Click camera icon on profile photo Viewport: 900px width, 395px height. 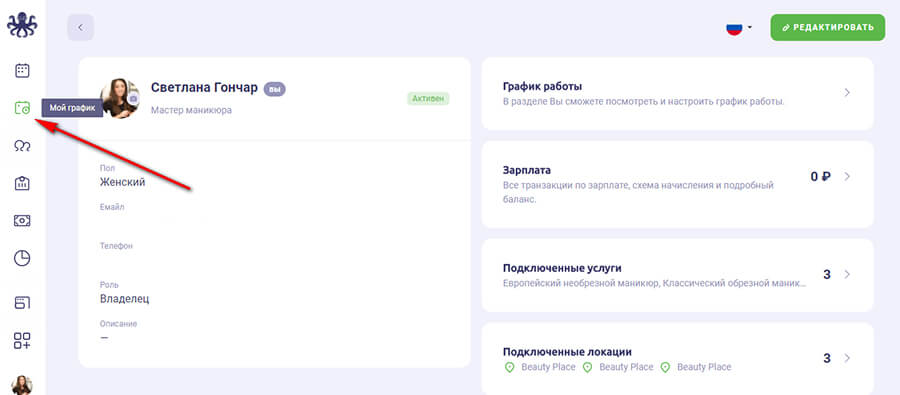[133, 98]
